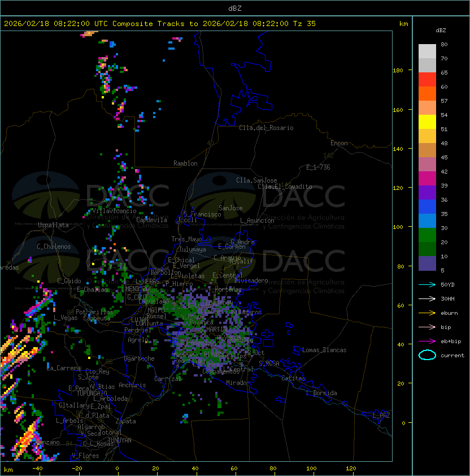Viewport: 470px width, 476px height.
Task: Select the red swatch in dBZ legend
Action: pyautogui.click(x=427, y=80)
